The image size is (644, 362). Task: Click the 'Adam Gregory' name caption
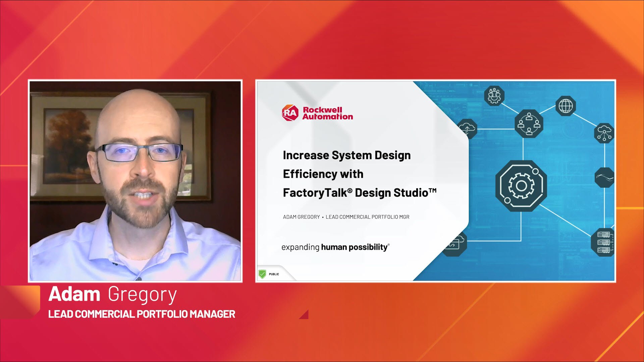(113, 295)
